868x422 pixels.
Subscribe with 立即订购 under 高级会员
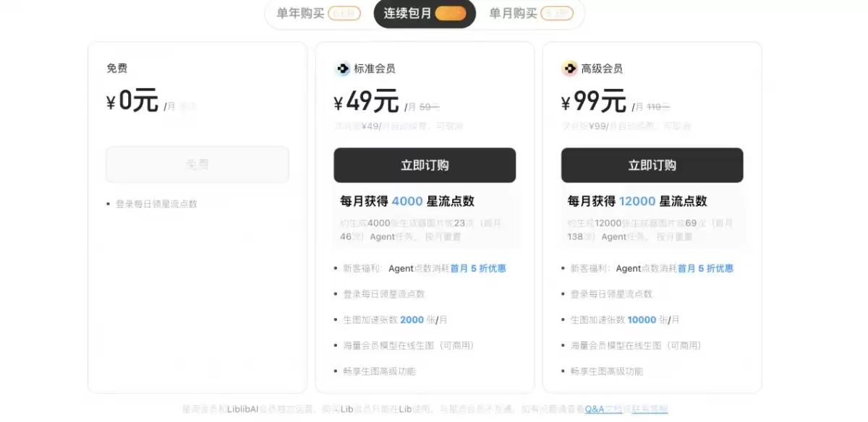pyautogui.click(x=652, y=165)
